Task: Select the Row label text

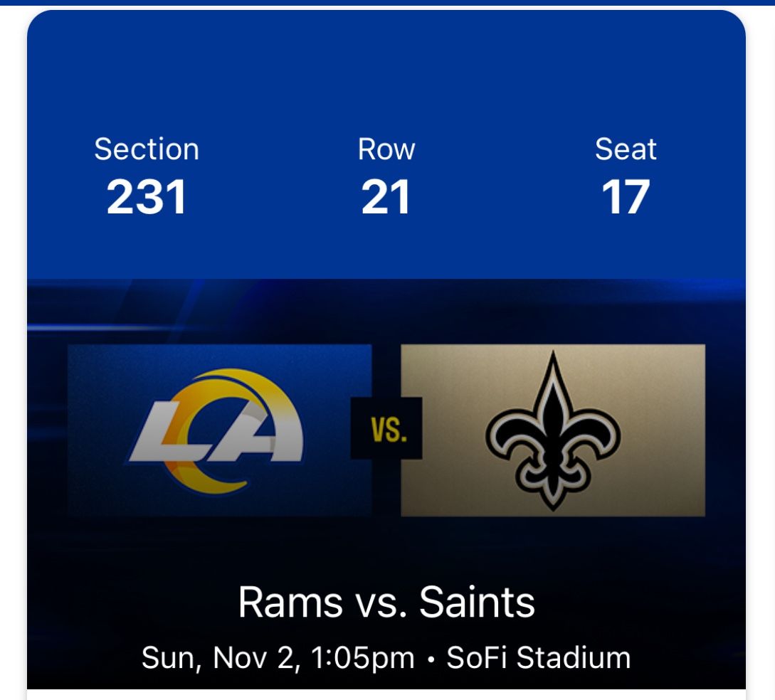Action: pyautogui.click(x=386, y=149)
